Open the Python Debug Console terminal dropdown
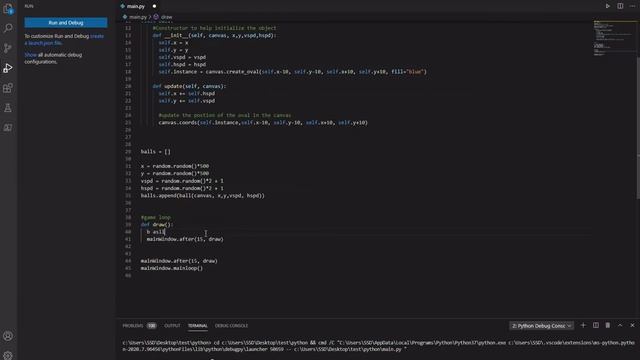640x360 pixels. [541, 326]
